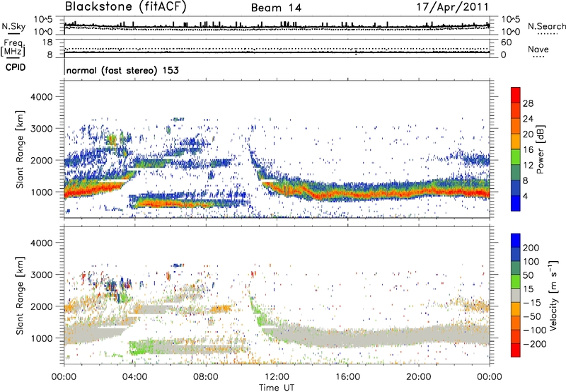The height and width of the screenshot is (392, 566).
Task: Click the 4000 km tick in velocity panel
Action: pyautogui.click(x=41, y=243)
